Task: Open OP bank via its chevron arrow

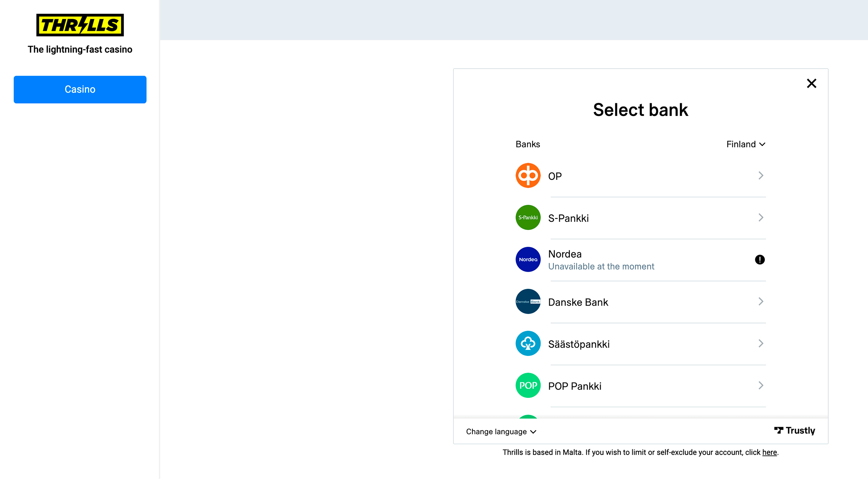Action: [761, 175]
